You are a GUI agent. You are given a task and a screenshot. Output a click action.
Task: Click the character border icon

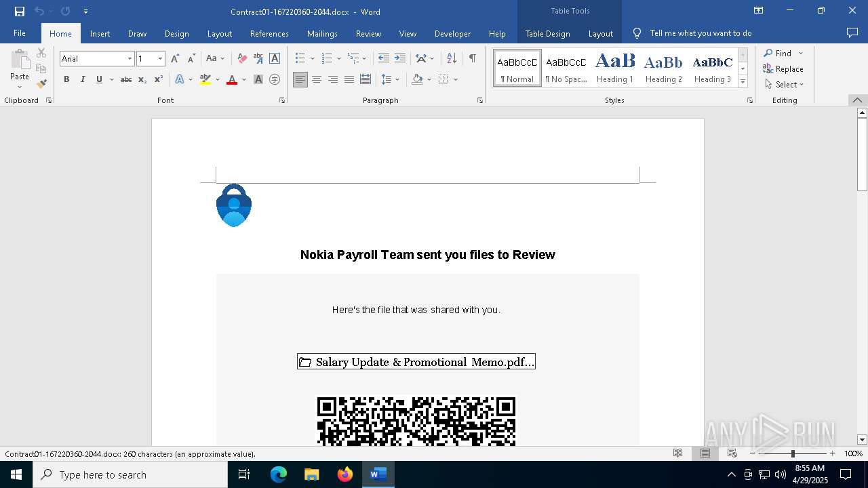point(275,59)
